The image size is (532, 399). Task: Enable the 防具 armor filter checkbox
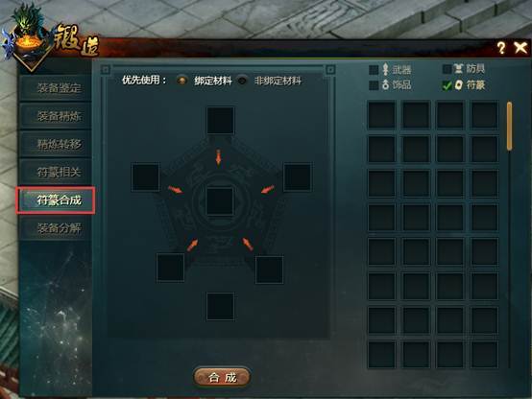[x=447, y=69]
